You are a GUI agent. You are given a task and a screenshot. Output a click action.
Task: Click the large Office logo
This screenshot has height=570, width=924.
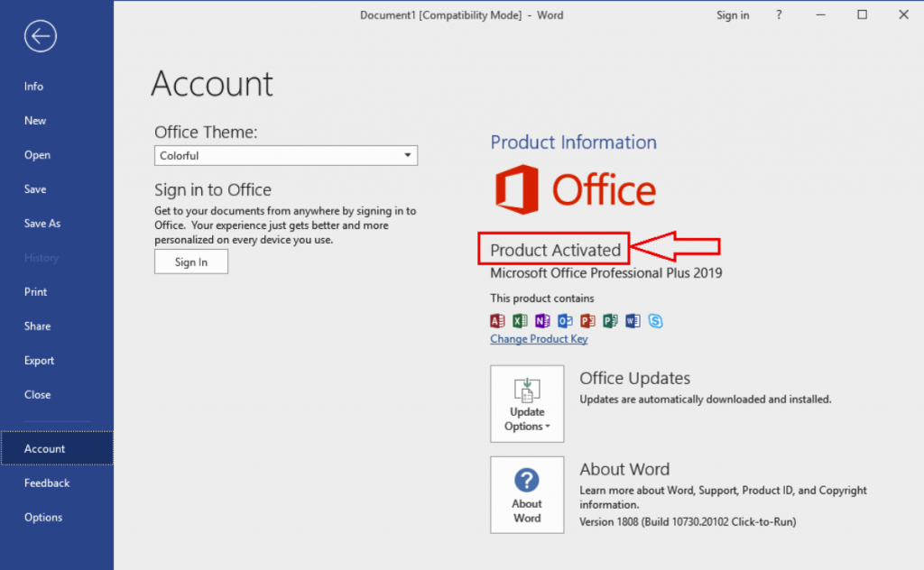click(x=575, y=189)
